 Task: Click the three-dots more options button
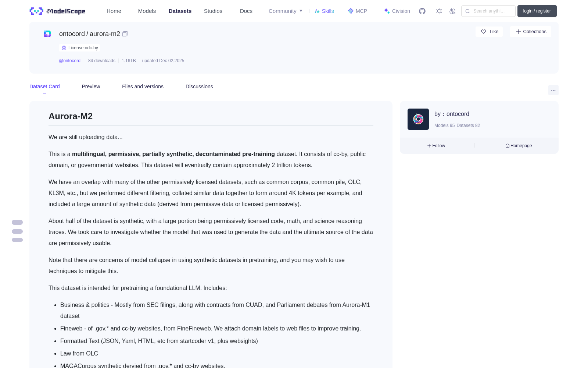pyautogui.click(x=553, y=90)
